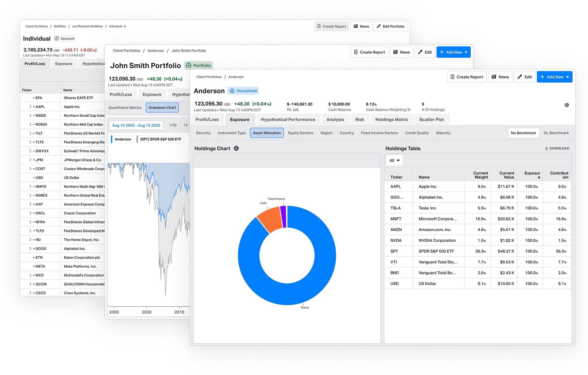588x375 pixels.
Task: Click the info icon next to Holdings Chart
Action: pos(236,148)
